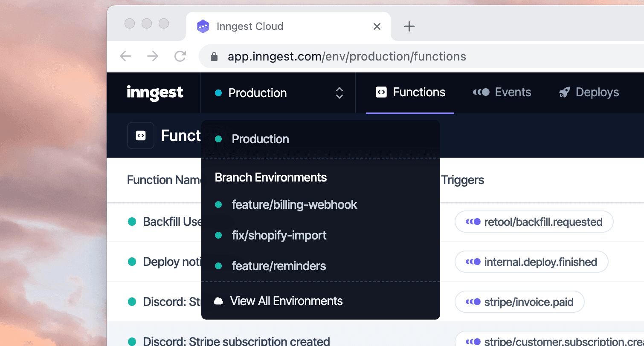Screen dimensions: 644x346
Task: Click View All Environments
Action: click(x=286, y=300)
